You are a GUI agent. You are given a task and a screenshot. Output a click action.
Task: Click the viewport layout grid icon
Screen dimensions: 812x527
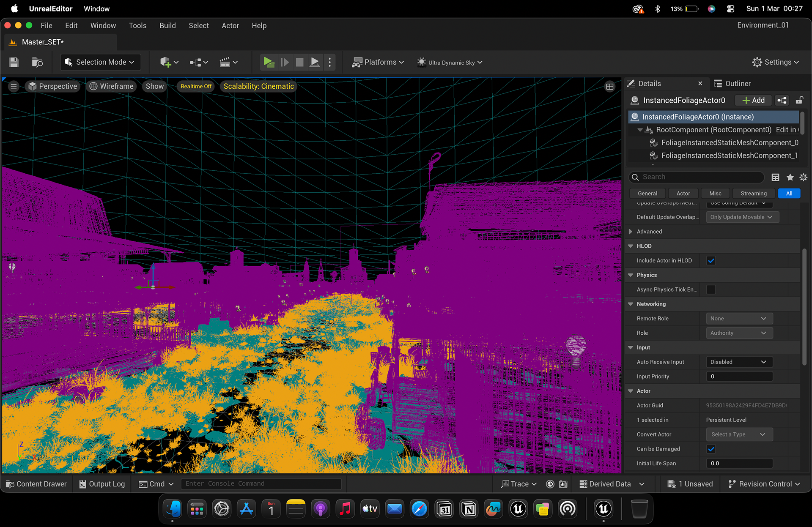tap(609, 87)
